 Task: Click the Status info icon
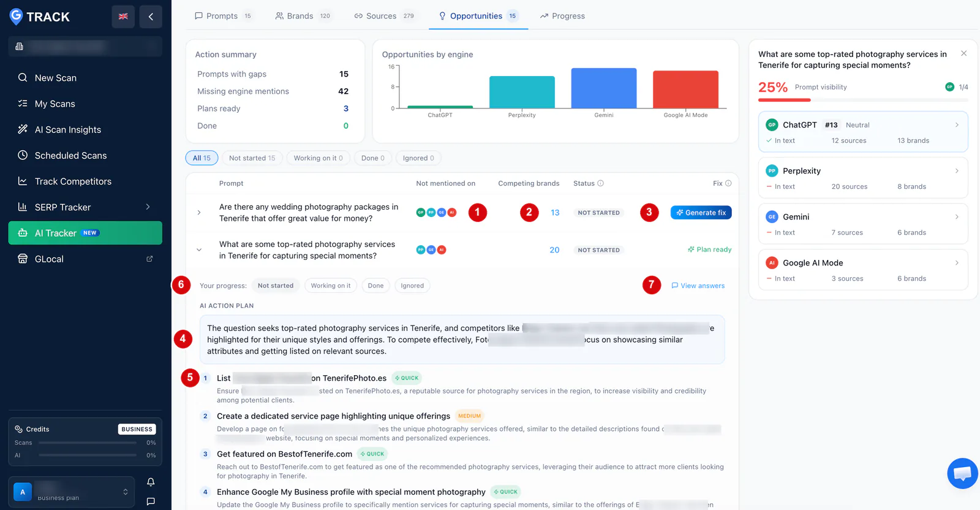point(600,183)
